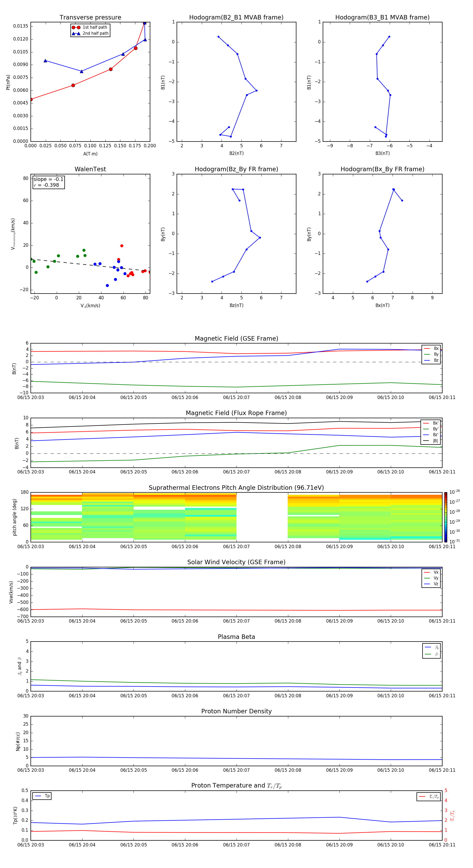Screen dimensions: 473x868
Task: Click the 'Transverse pressure' plot title
Action: click(90, 18)
